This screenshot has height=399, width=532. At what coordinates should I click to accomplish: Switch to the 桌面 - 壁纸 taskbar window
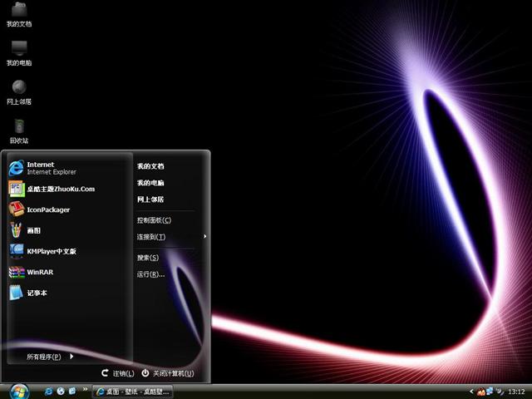coord(133,391)
